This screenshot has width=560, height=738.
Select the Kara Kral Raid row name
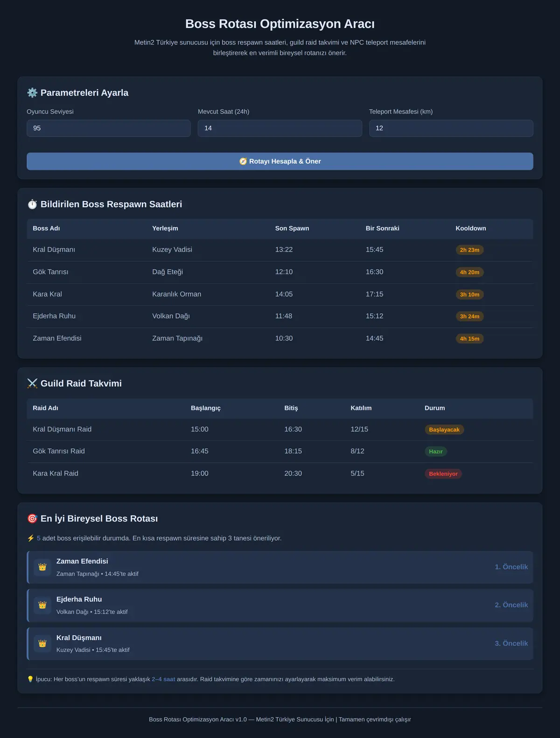56,473
